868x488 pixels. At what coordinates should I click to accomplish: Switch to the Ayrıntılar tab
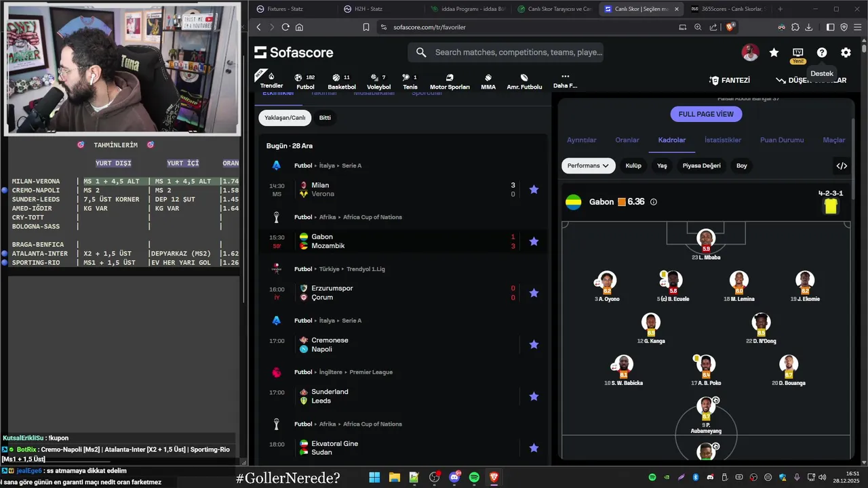(x=582, y=140)
